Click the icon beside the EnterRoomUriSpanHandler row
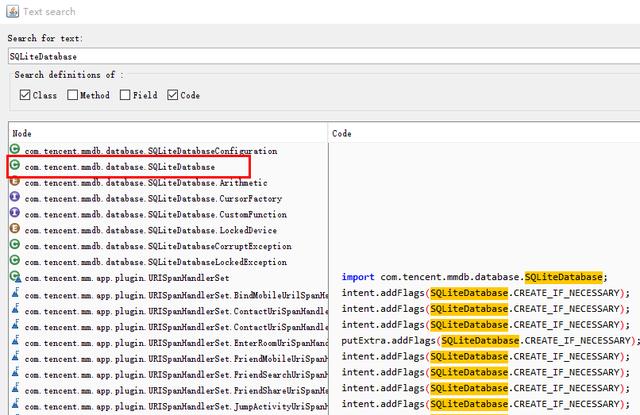The height and width of the screenshot is (415, 640). coord(15,341)
